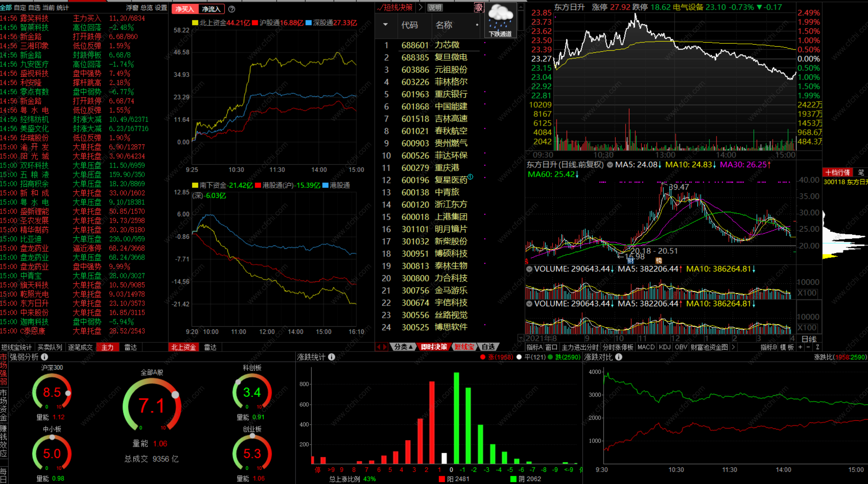The width and height of the screenshot is (868, 484).
Task: Switch to the 净流入 view option
Action: [211, 9]
